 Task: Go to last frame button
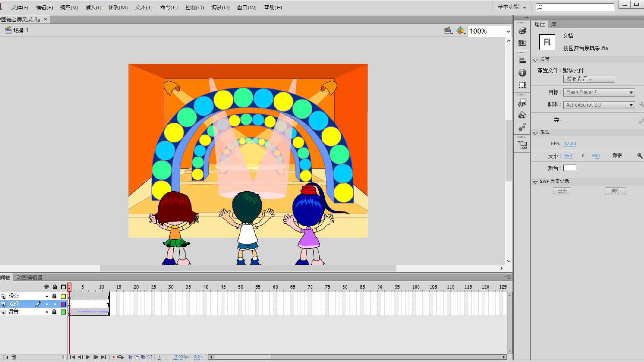point(104,357)
